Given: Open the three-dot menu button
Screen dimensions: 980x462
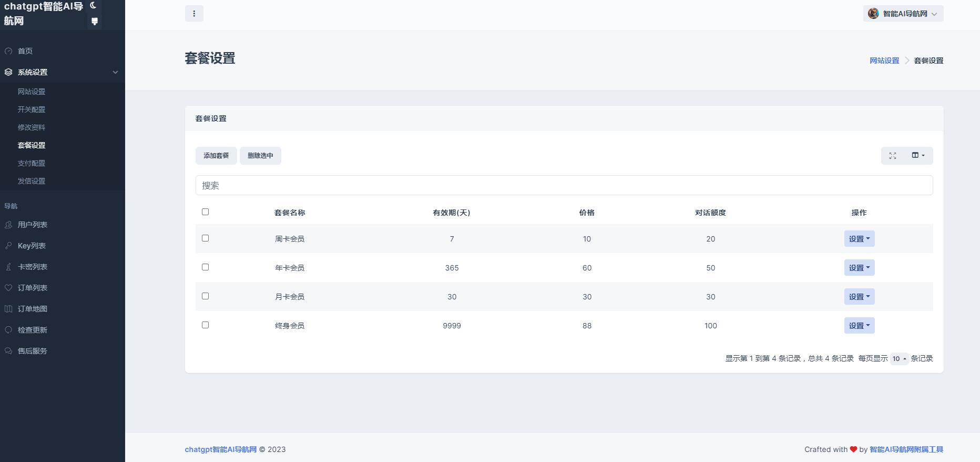Looking at the screenshot, I should [x=194, y=14].
